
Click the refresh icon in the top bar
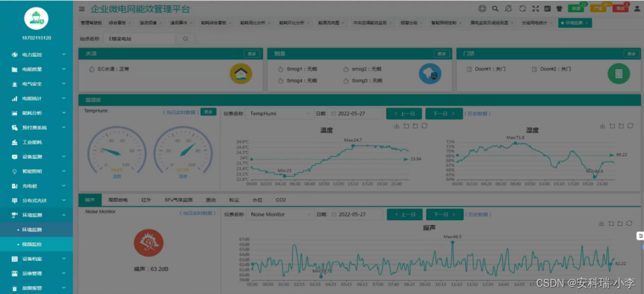(522, 8)
